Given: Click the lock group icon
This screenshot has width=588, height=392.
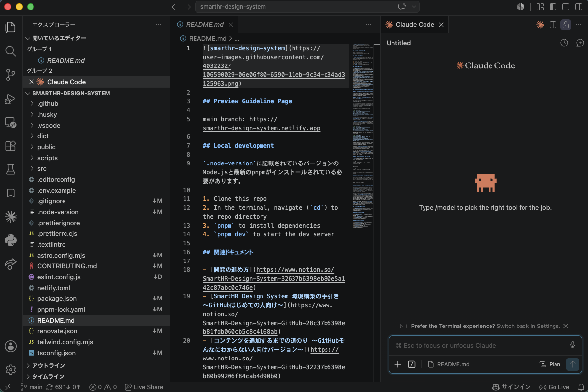Looking at the screenshot, I should pyautogui.click(x=565, y=25).
